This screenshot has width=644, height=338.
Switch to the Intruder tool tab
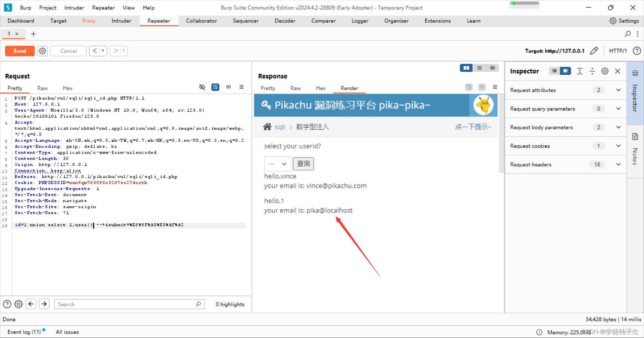(121, 21)
